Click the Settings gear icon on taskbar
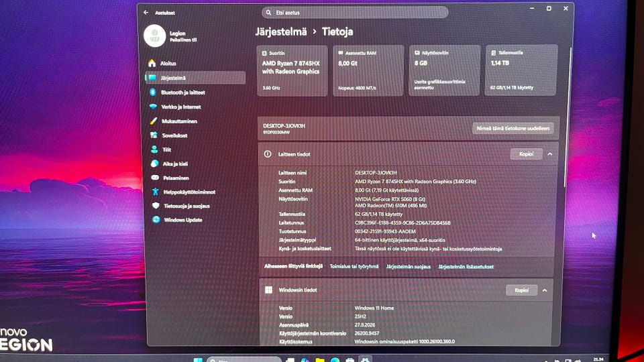644x362 pixels. (365, 359)
